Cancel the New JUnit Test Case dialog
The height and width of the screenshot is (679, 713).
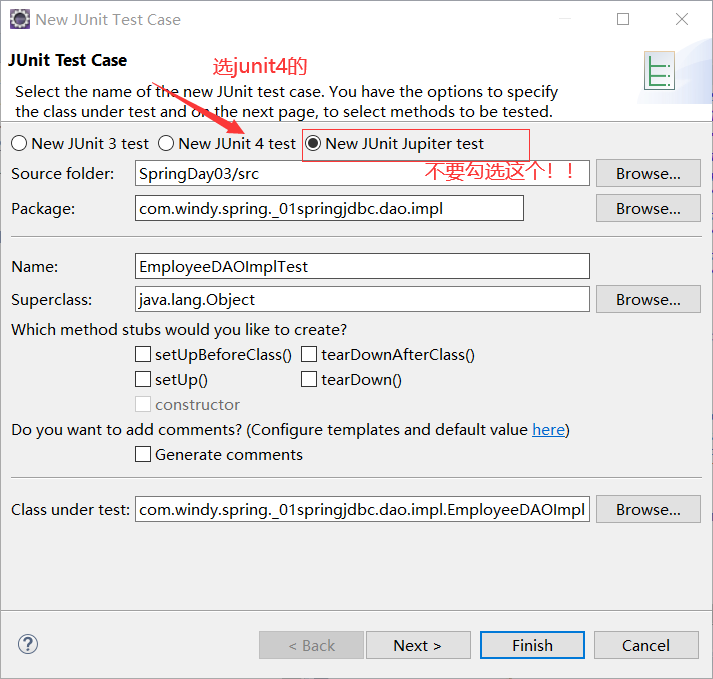click(646, 645)
